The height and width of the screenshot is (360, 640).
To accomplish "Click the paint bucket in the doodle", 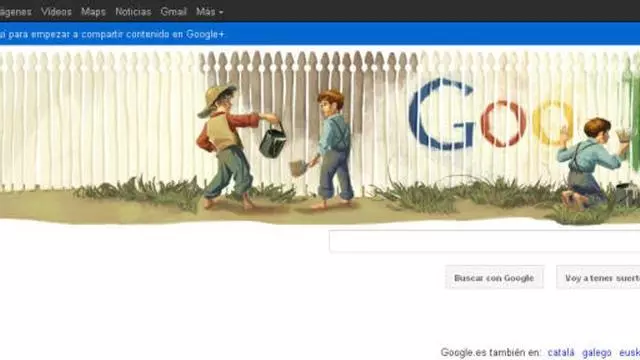I will click(x=272, y=140).
